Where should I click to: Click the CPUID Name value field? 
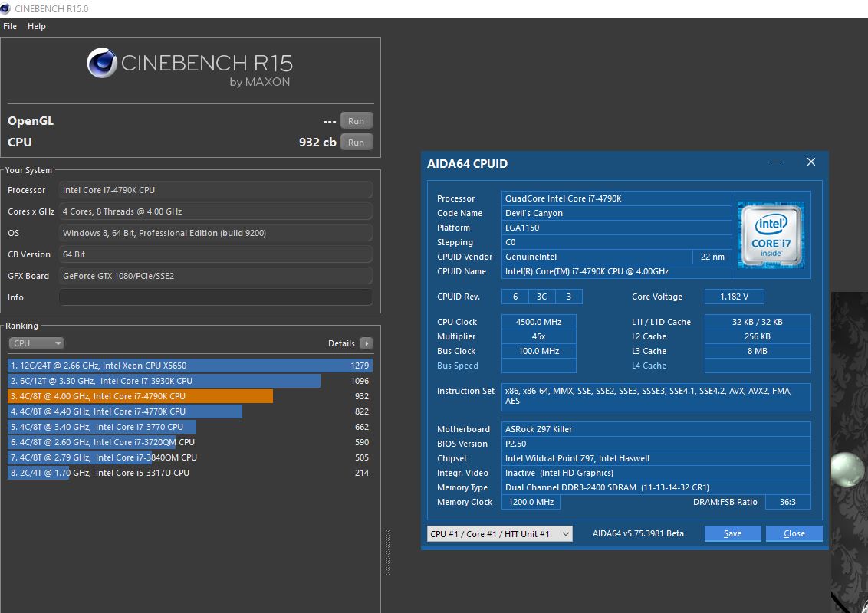coord(616,271)
